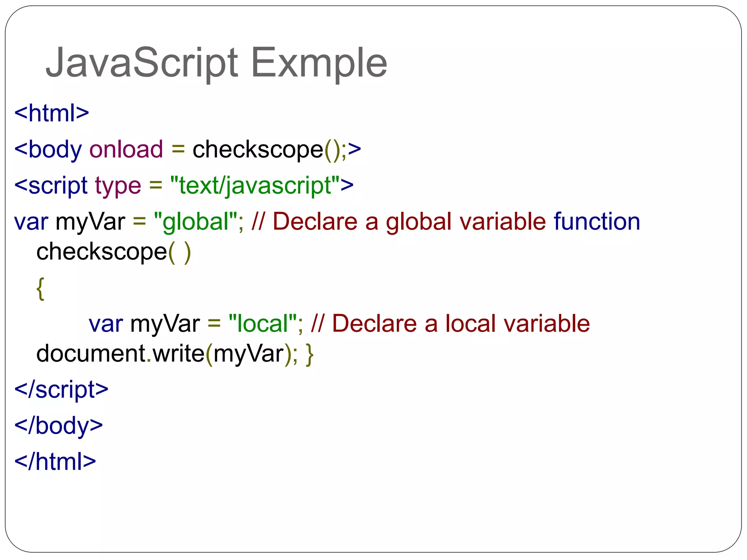Click the closing </script> tag
Image resolution: width=747 pixels, height=560 pixels.
[x=61, y=389]
